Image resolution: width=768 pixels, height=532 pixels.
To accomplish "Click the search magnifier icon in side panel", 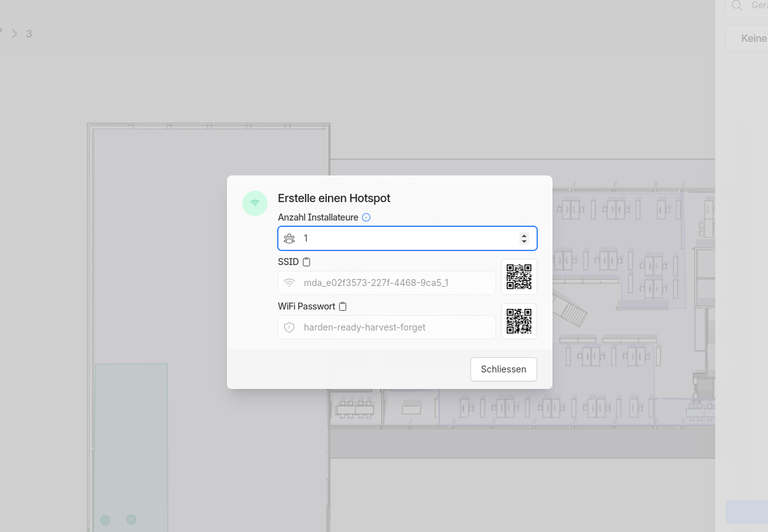I will point(737,5).
